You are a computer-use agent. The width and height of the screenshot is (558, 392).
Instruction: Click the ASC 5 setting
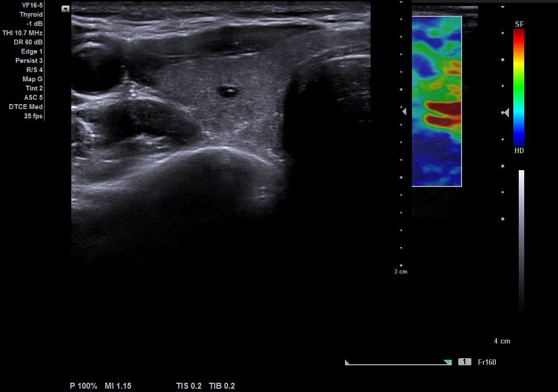(33, 98)
